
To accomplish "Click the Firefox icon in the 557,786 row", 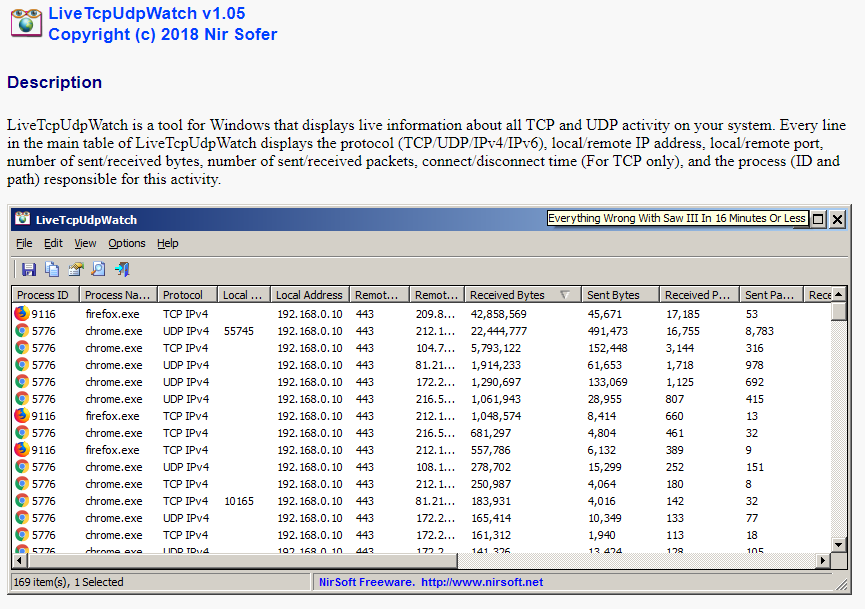I will click(x=22, y=450).
